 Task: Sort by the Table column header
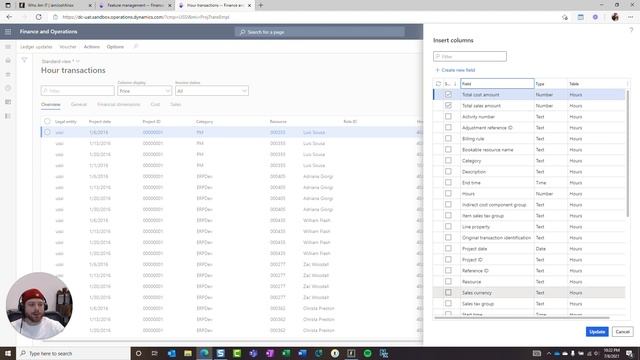574,84
